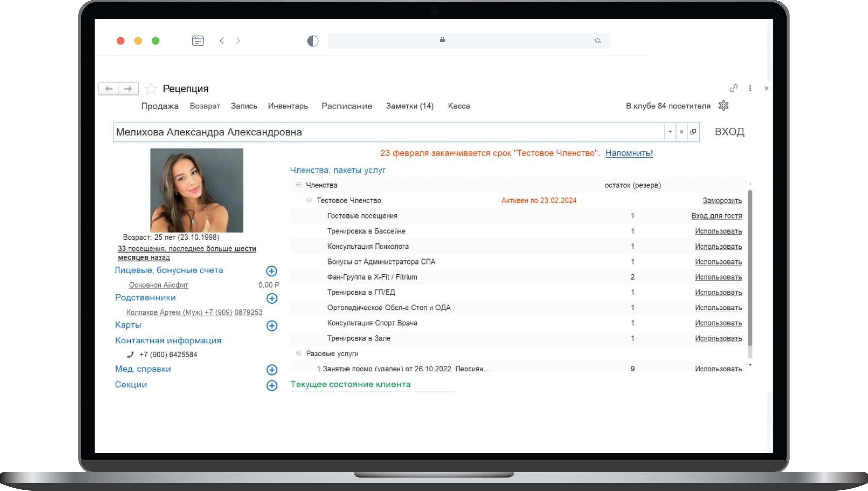Click the app back arrow button
The height and width of the screenshot is (491, 868).
(x=108, y=89)
